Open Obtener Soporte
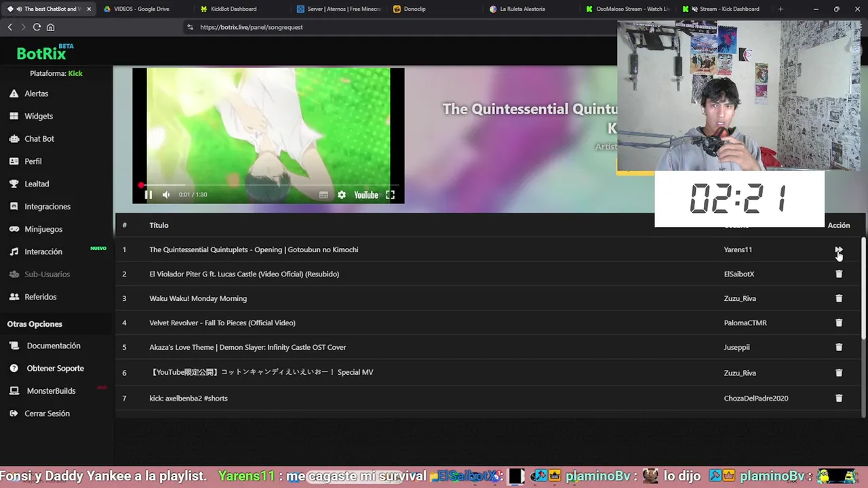Screen dimensions: 868x488 56,368
